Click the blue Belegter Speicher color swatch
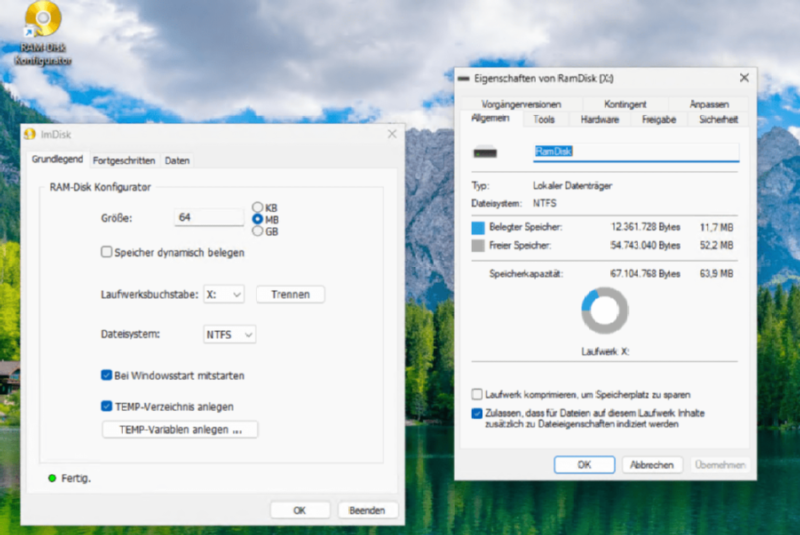This screenshot has width=800, height=535. (x=477, y=228)
